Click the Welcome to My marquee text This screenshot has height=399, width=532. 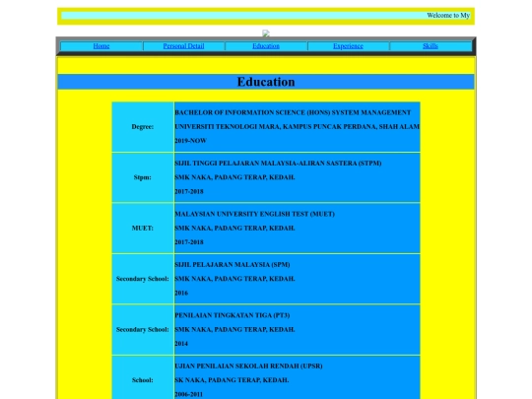448,15
